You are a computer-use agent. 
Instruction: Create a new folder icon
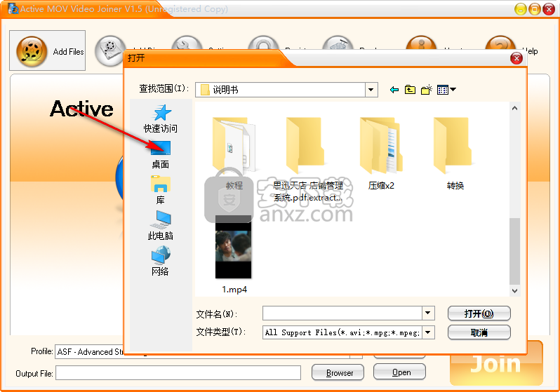pos(427,90)
